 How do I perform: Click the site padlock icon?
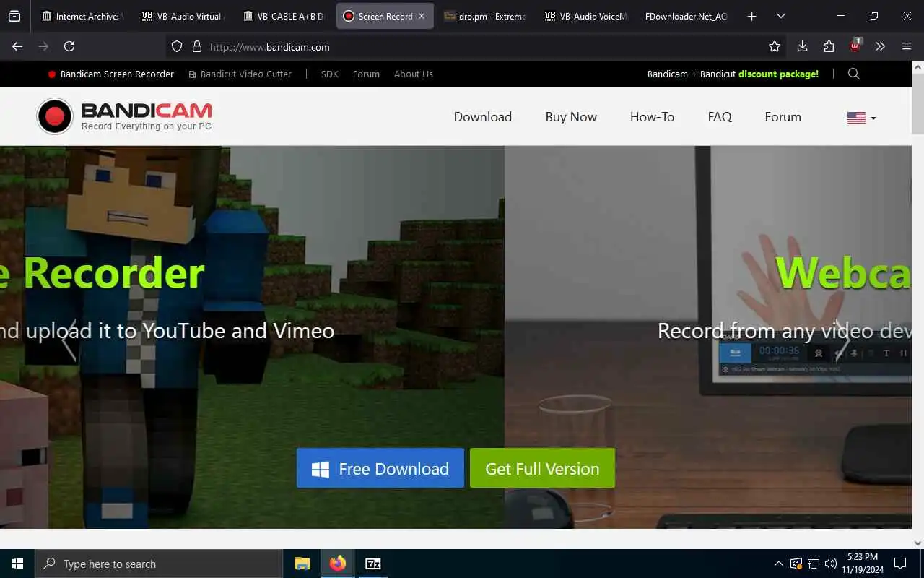click(x=196, y=46)
